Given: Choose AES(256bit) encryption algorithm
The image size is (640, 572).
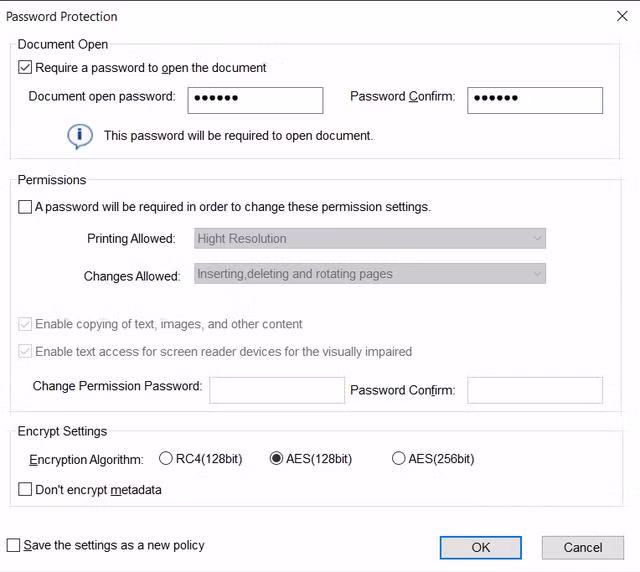Looking at the screenshot, I should (399, 459).
